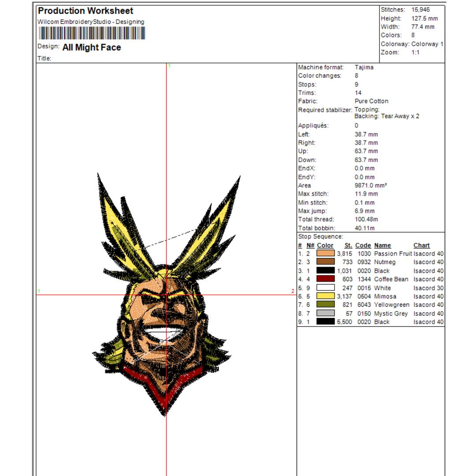The width and height of the screenshot is (476, 476).
Task: Click the total thread value 100.48m
Action: [x=366, y=219]
